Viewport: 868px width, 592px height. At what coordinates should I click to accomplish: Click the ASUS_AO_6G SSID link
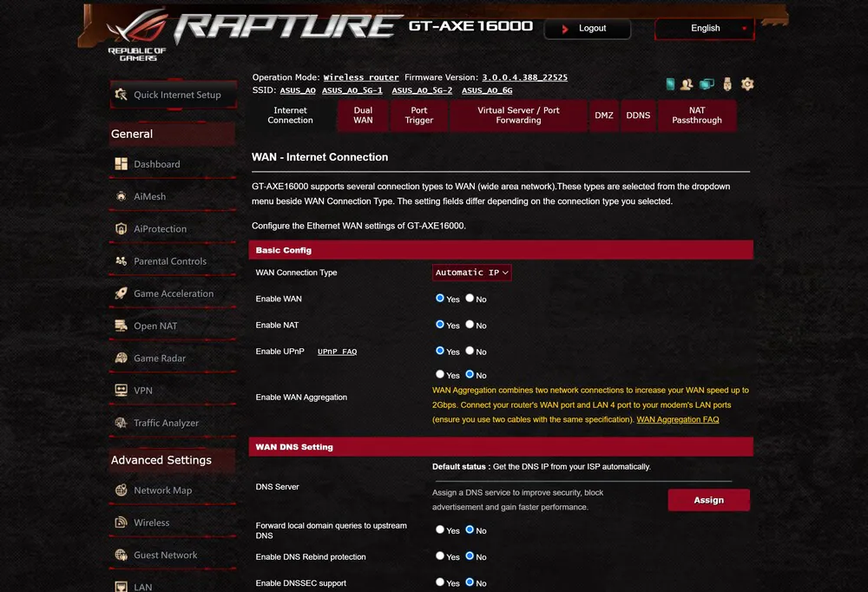click(487, 90)
